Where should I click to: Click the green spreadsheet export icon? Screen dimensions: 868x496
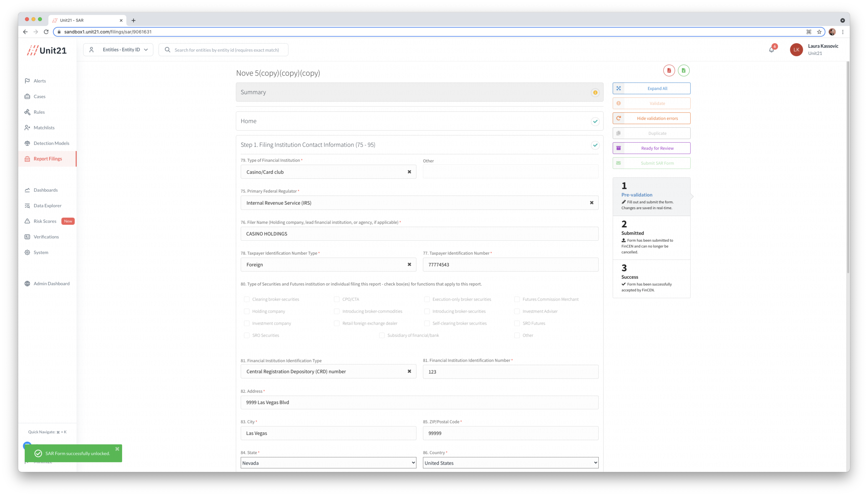tap(683, 70)
